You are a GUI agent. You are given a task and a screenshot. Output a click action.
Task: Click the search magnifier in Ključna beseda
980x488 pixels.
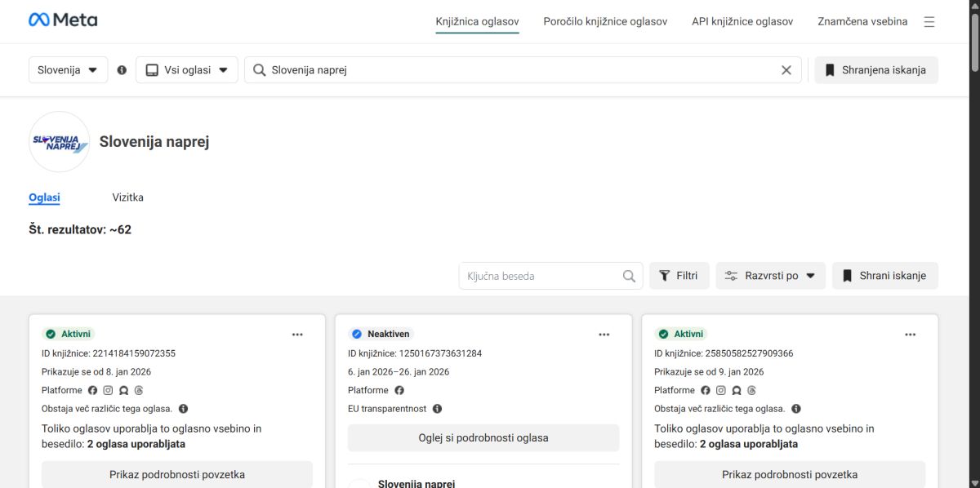click(629, 276)
